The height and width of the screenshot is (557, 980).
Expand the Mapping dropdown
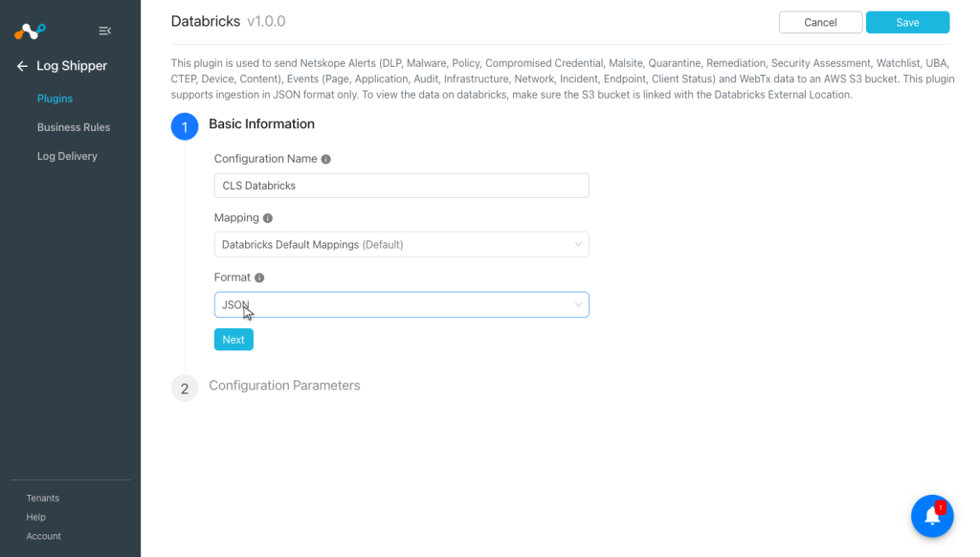coord(401,244)
